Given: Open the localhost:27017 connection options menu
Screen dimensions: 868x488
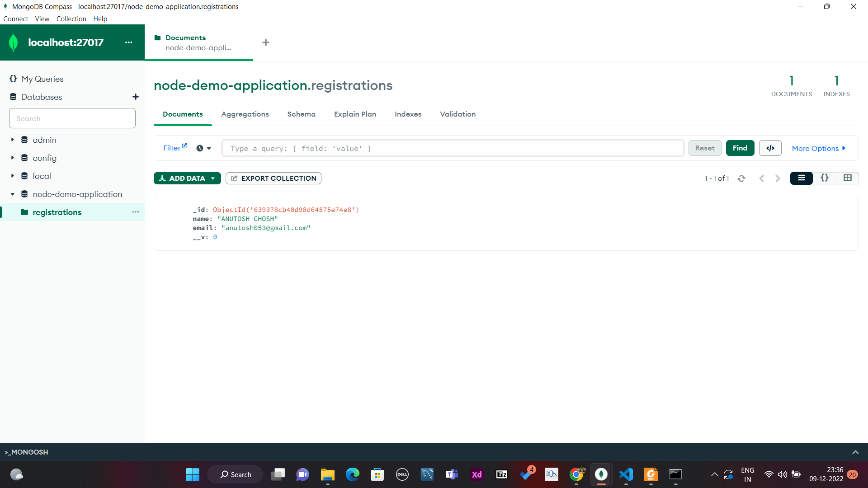Looking at the screenshot, I should pyautogui.click(x=129, y=42).
